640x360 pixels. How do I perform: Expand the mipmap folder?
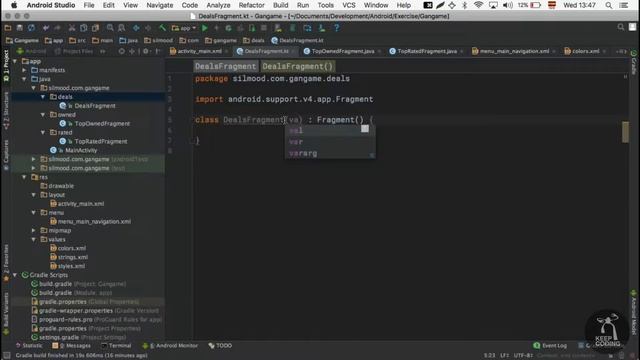point(34,231)
